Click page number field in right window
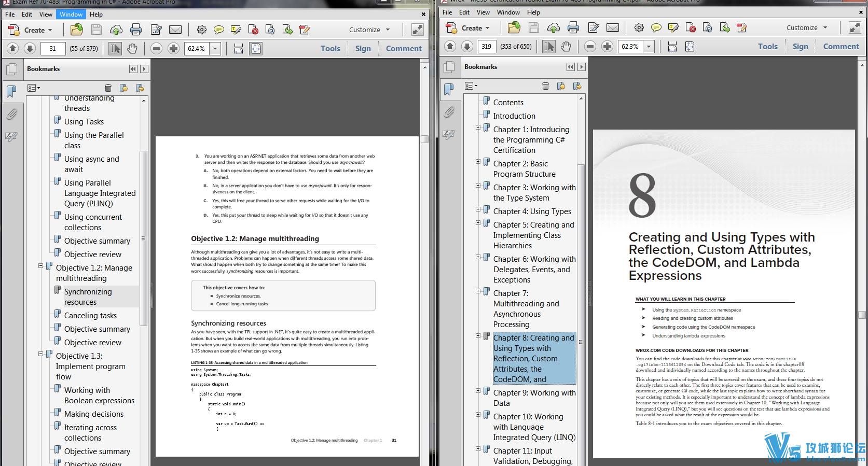This screenshot has width=868, height=466. pyautogui.click(x=487, y=47)
